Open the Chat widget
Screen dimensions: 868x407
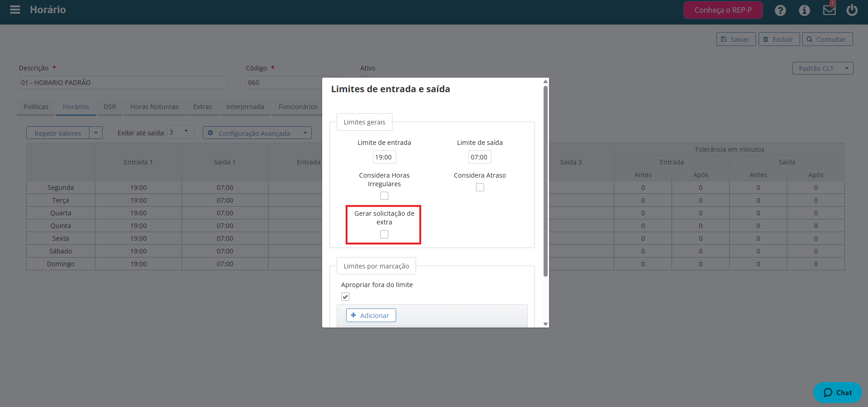tap(838, 392)
